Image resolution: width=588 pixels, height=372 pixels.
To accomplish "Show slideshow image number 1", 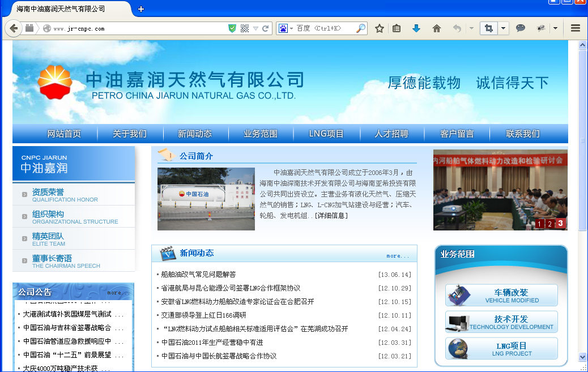I will 539,224.
